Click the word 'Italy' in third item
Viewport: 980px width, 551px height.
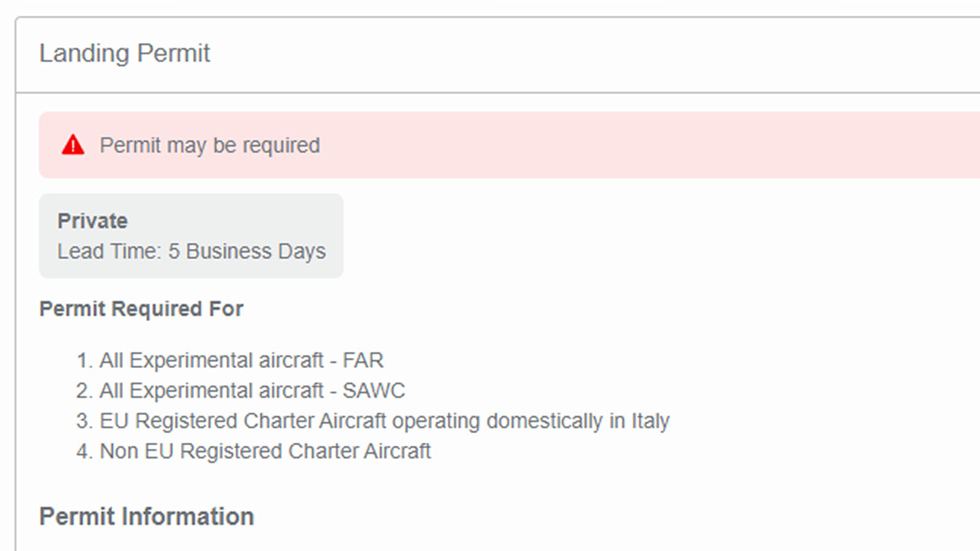coord(650,421)
